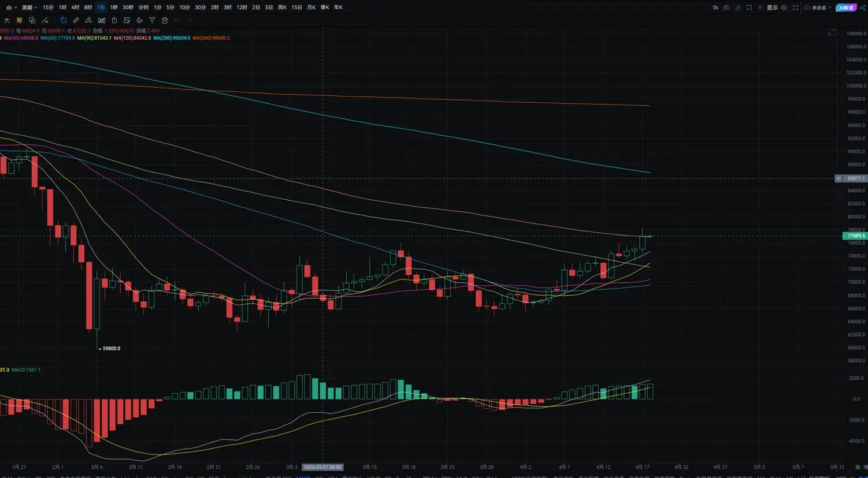
Task: Switch to the 30秒 timeframe
Action: [x=128, y=8]
